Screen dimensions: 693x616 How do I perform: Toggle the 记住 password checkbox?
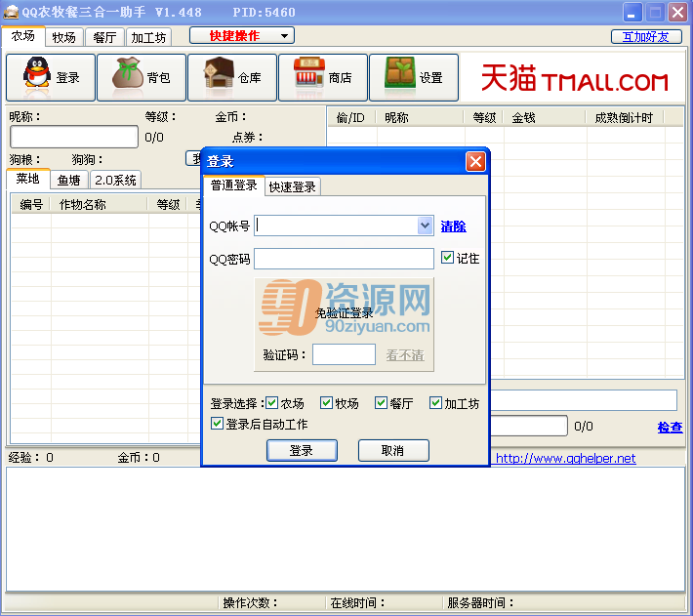447,257
